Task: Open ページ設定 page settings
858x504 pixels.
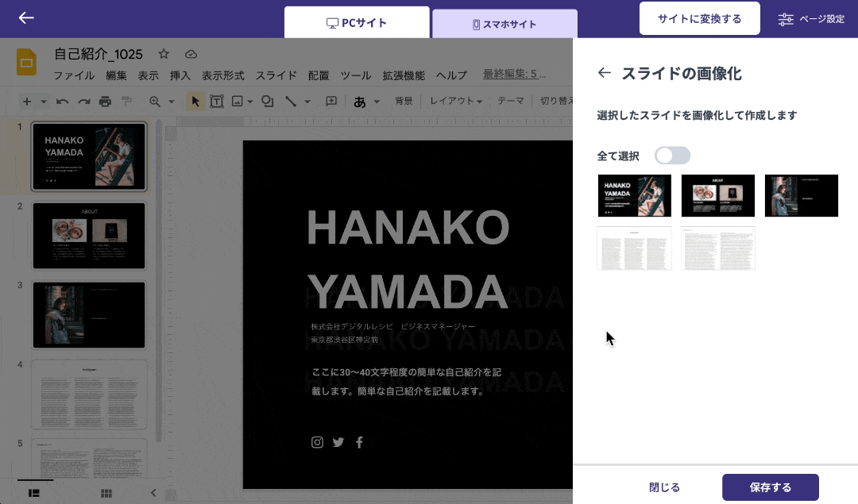Action: point(810,19)
